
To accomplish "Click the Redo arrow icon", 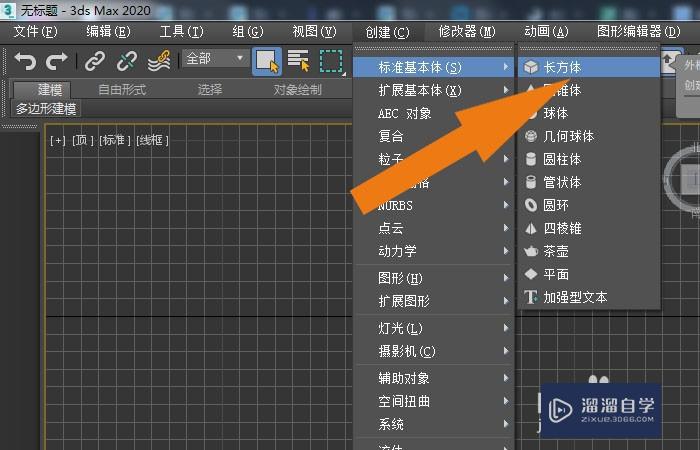I will (57, 61).
